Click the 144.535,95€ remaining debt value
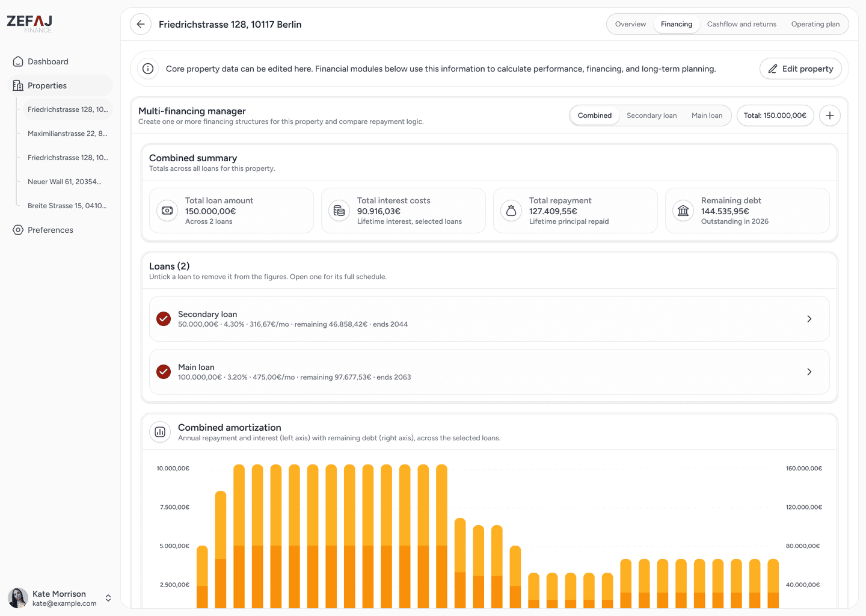This screenshot has width=866, height=616. pyautogui.click(x=725, y=211)
